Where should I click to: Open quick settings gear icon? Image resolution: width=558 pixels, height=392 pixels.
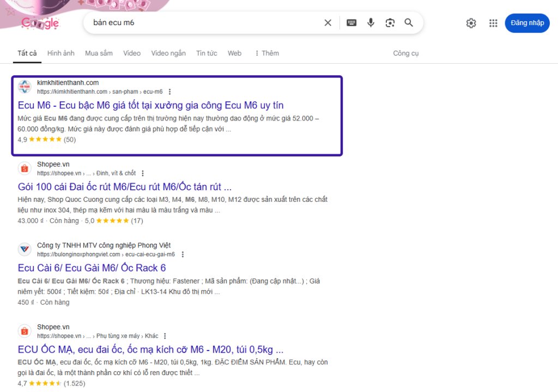471,23
